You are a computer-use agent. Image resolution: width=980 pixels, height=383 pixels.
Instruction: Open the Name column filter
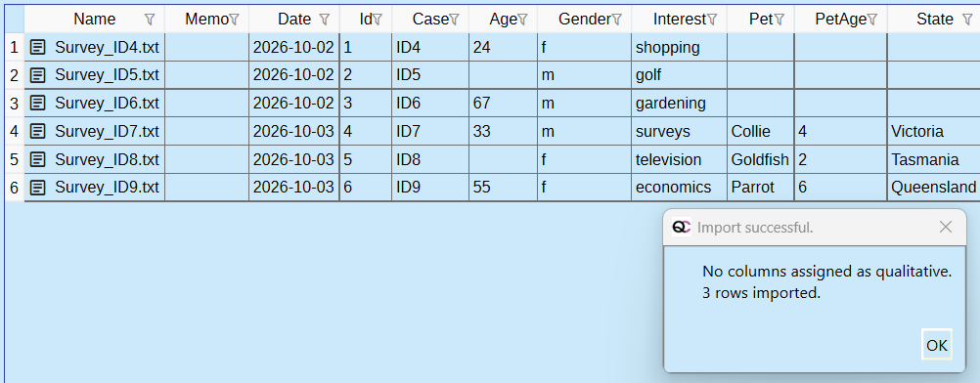[150, 20]
